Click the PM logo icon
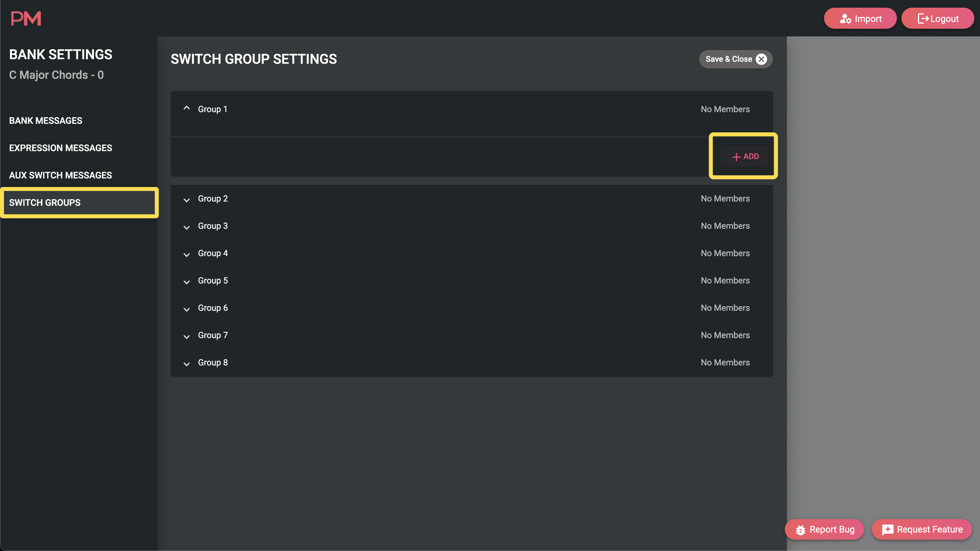980x551 pixels. point(26,18)
